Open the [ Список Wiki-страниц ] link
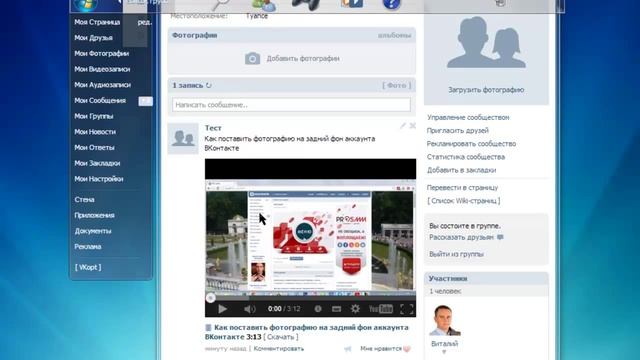The height and width of the screenshot is (360, 640). pos(464,201)
